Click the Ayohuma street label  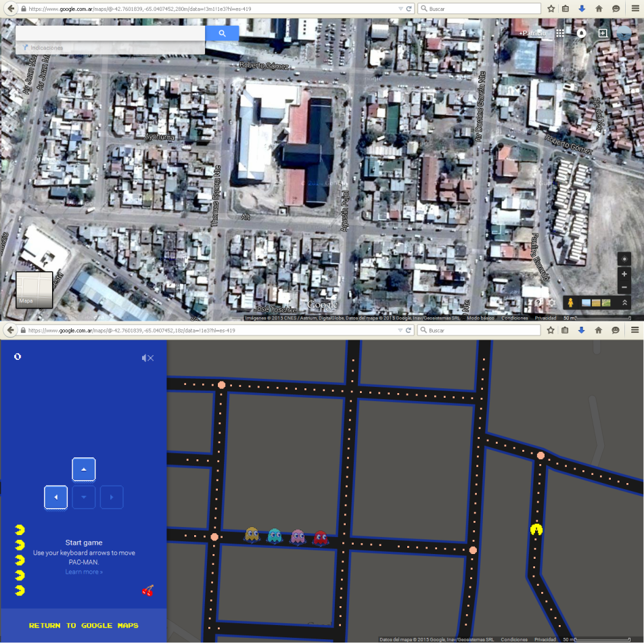tap(160, 137)
